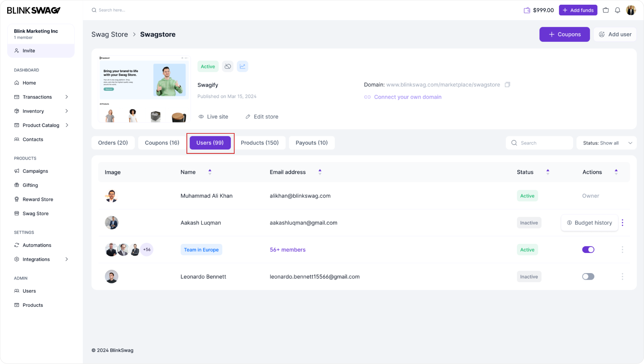The width and height of the screenshot is (644, 364).
Task: Open the Live site link
Action: [213, 117]
